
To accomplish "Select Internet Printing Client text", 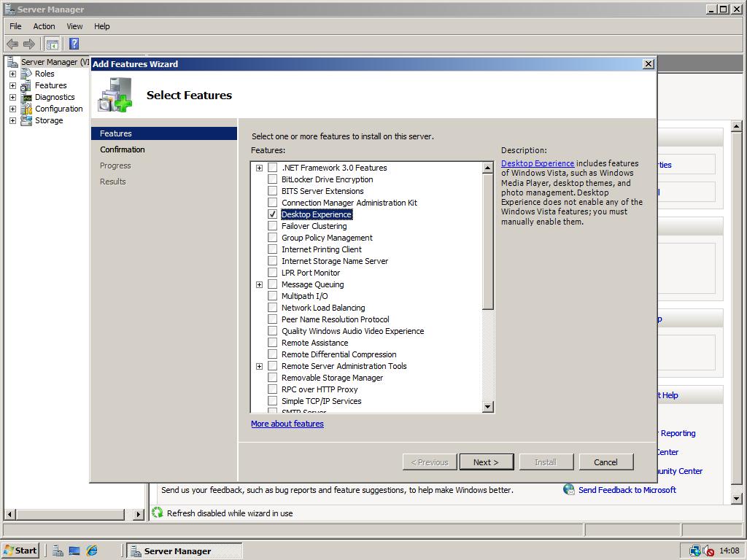I will [322, 249].
